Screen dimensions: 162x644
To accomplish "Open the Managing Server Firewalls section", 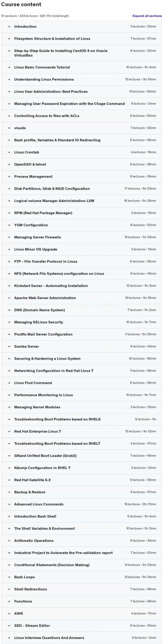I will 82,237.
